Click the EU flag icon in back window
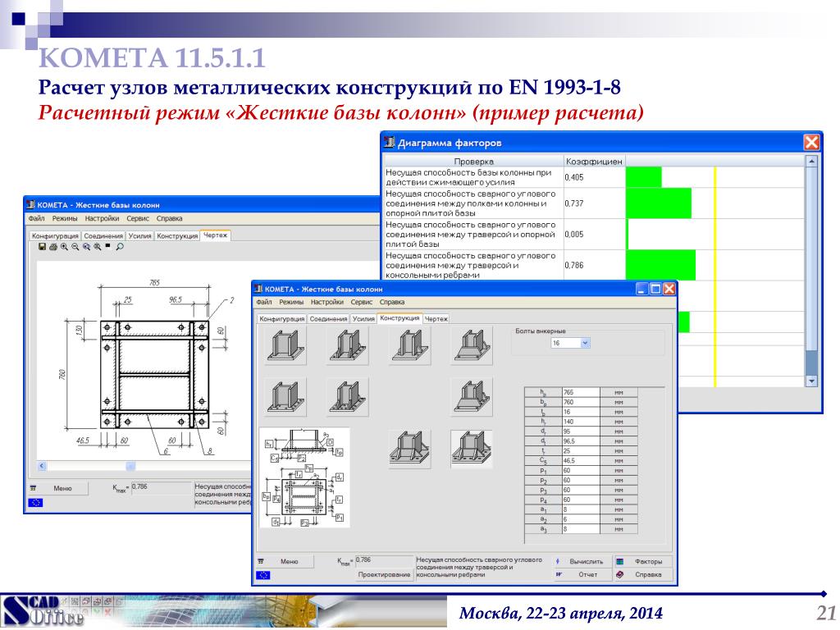840x630 pixels. (x=35, y=503)
